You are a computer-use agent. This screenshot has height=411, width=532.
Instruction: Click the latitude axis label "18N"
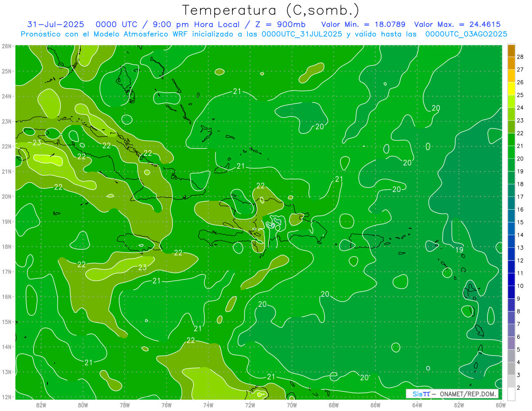pyautogui.click(x=7, y=247)
